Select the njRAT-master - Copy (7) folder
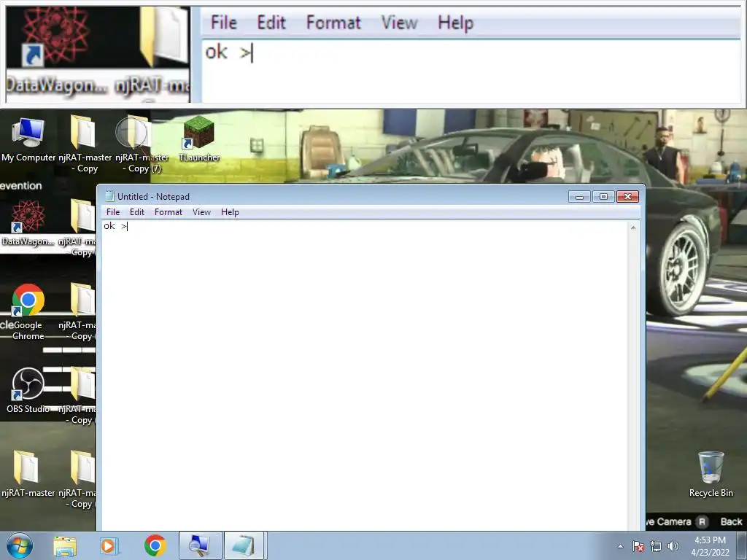The width and height of the screenshot is (747, 560). (142, 144)
